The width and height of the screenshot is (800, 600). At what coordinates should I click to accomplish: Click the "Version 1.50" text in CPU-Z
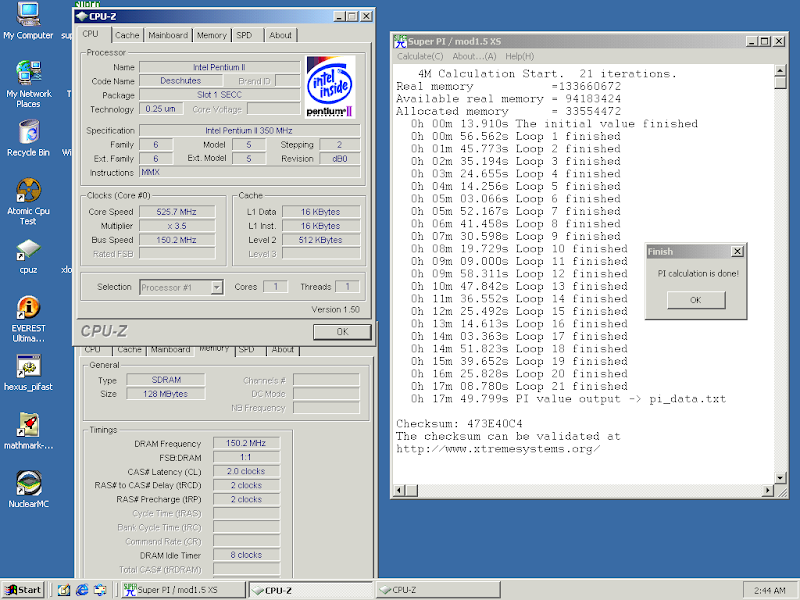point(335,310)
